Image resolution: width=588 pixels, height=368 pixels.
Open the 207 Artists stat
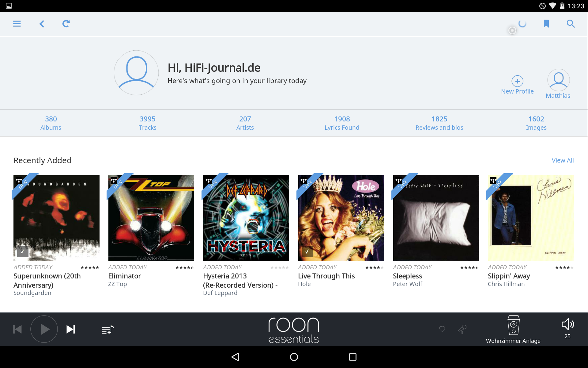[x=245, y=123]
